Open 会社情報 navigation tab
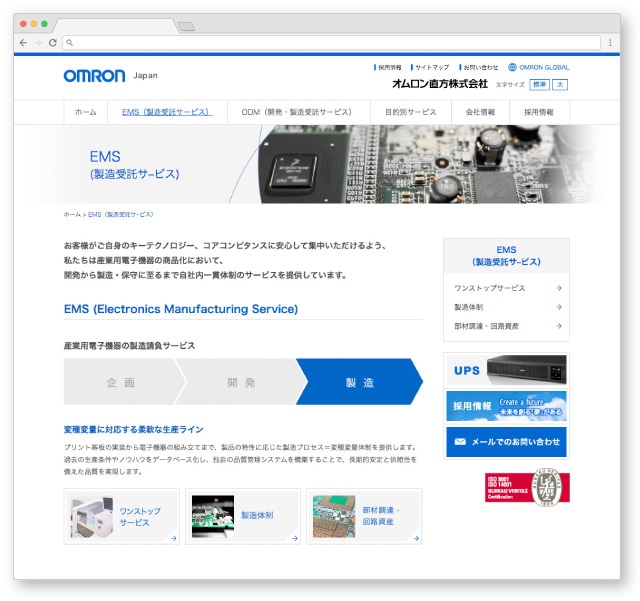640x601 pixels. (480, 112)
